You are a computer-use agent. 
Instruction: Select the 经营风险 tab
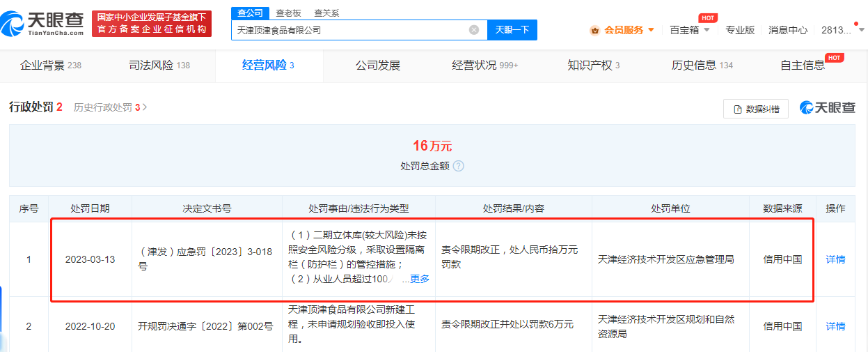pyautogui.click(x=268, y=66)
